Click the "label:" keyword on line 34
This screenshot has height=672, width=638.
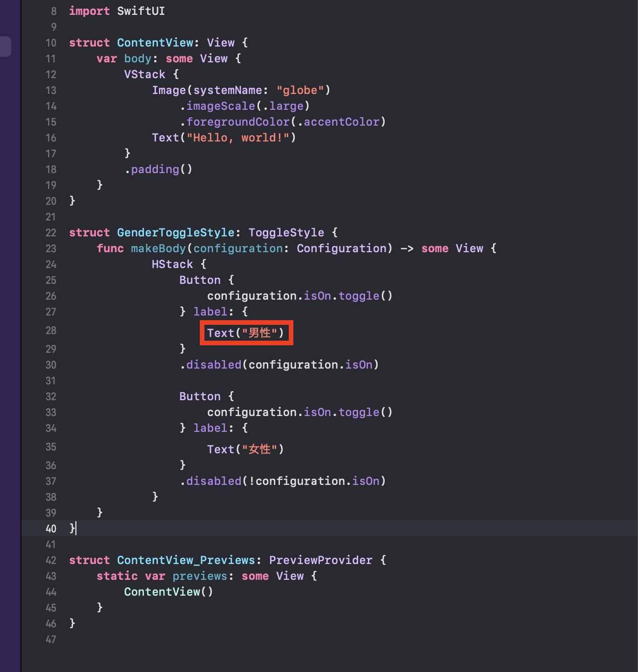[x=214, y=428]
